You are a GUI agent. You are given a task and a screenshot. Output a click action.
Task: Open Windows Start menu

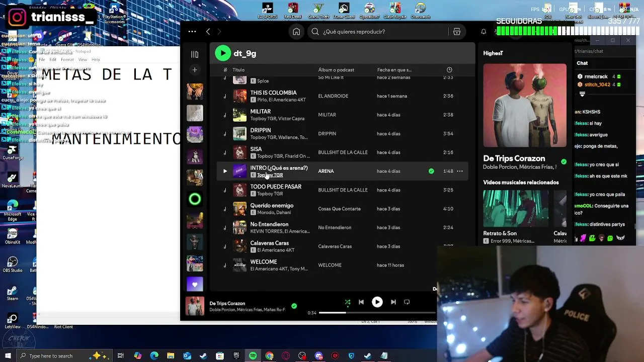[x=8, y=356]
